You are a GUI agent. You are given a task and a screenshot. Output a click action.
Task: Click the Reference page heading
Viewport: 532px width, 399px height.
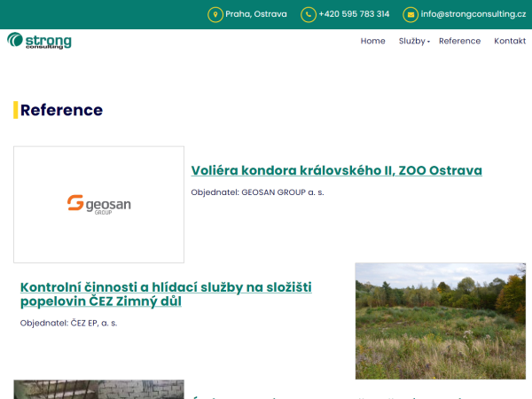tap(61, 110)
